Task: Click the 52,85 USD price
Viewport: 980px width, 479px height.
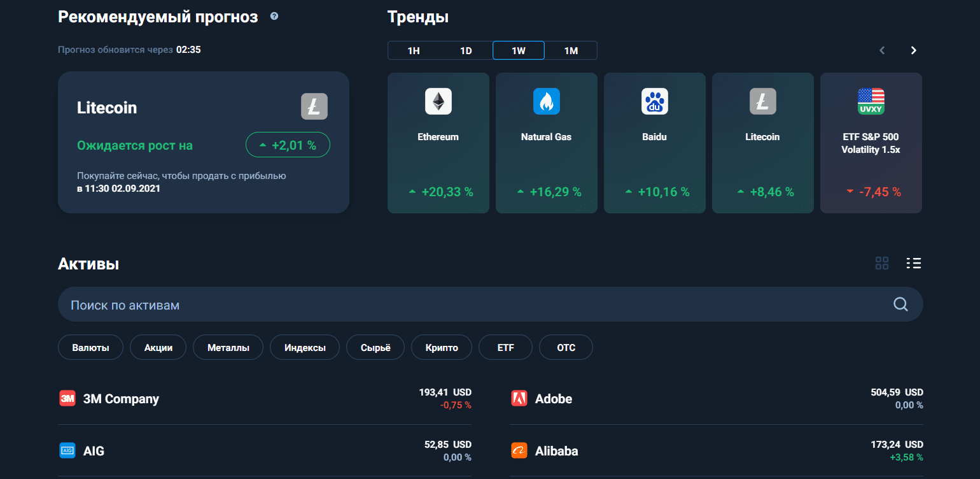Action: pyautogui.click(x=448, y=445)
